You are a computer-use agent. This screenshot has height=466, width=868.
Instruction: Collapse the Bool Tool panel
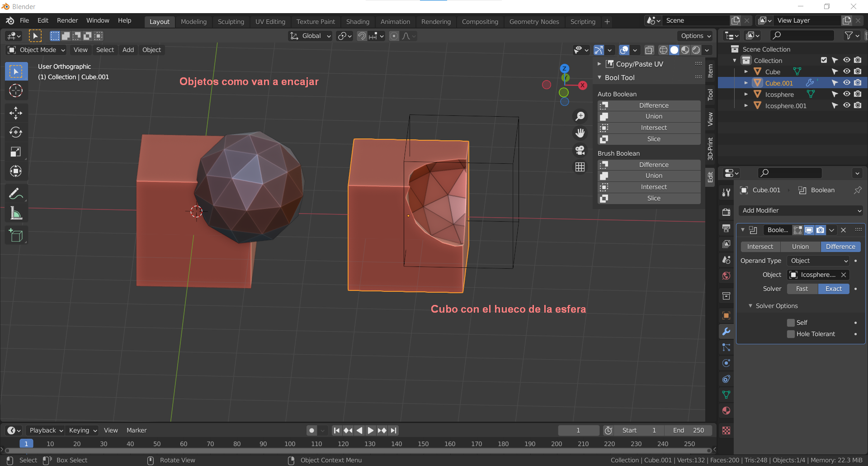pyautogui.click(x=599, y=77)
